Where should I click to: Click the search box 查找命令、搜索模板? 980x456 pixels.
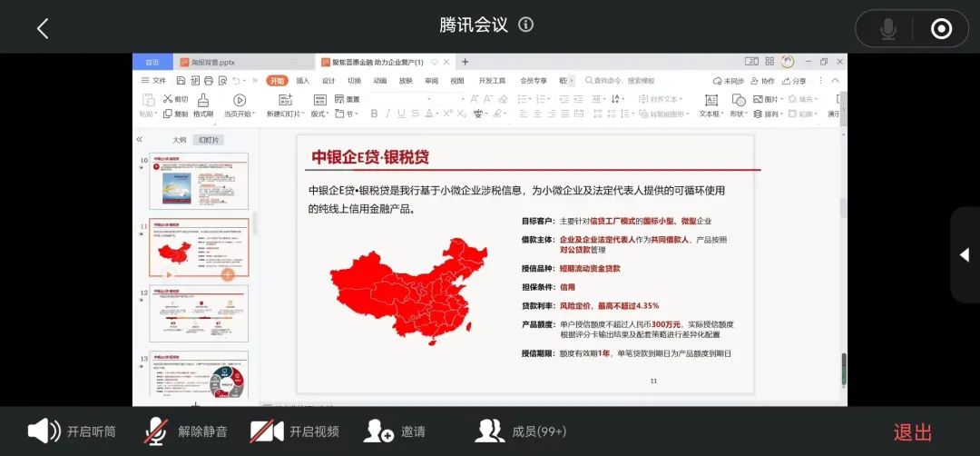620,81
